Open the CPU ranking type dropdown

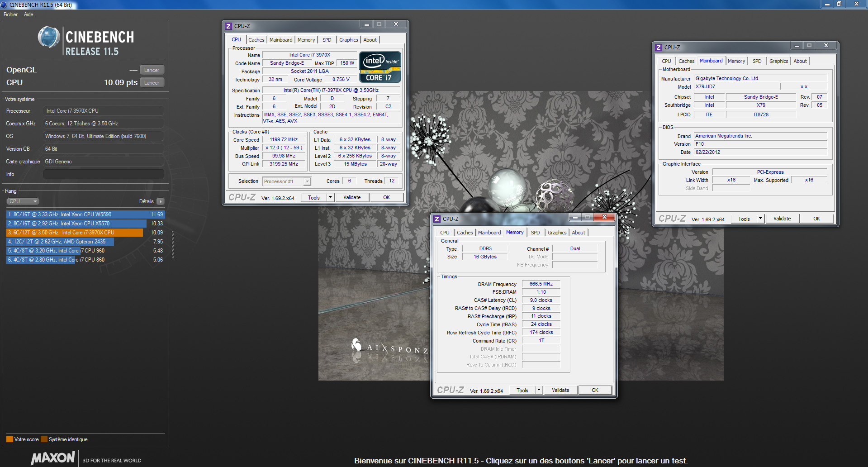pyautogui.click(x=23, y=201)
